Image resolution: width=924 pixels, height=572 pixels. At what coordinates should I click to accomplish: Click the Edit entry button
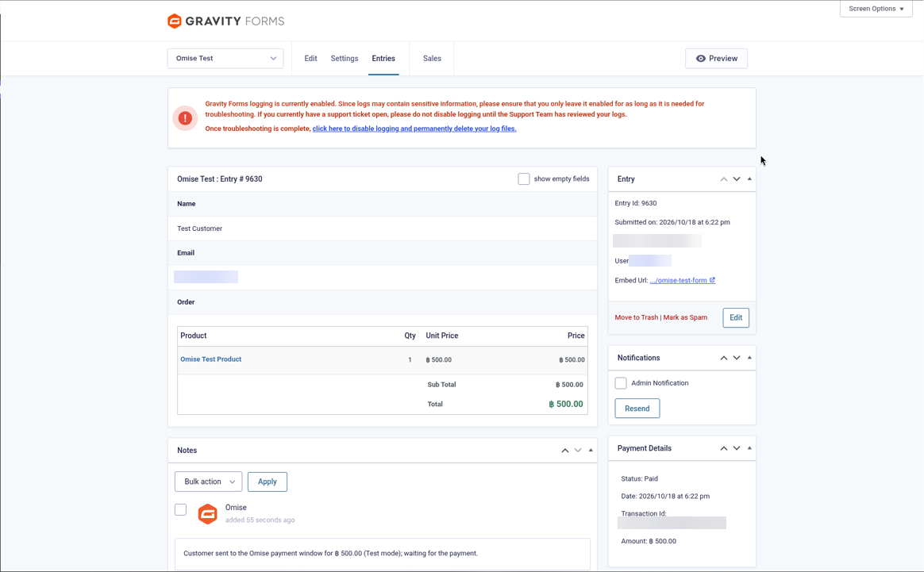click(x=736, y=317)
